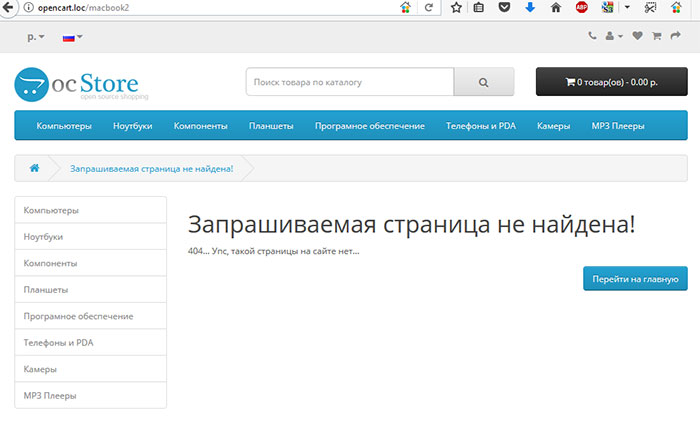The height and width of the screenshot is (423, 700).
Task: Focus the catalog search field
Action: click(350, 82)
